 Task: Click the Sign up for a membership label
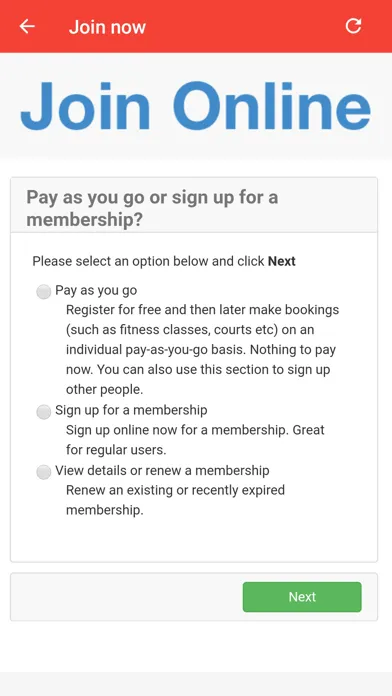[x=131, y=410]
